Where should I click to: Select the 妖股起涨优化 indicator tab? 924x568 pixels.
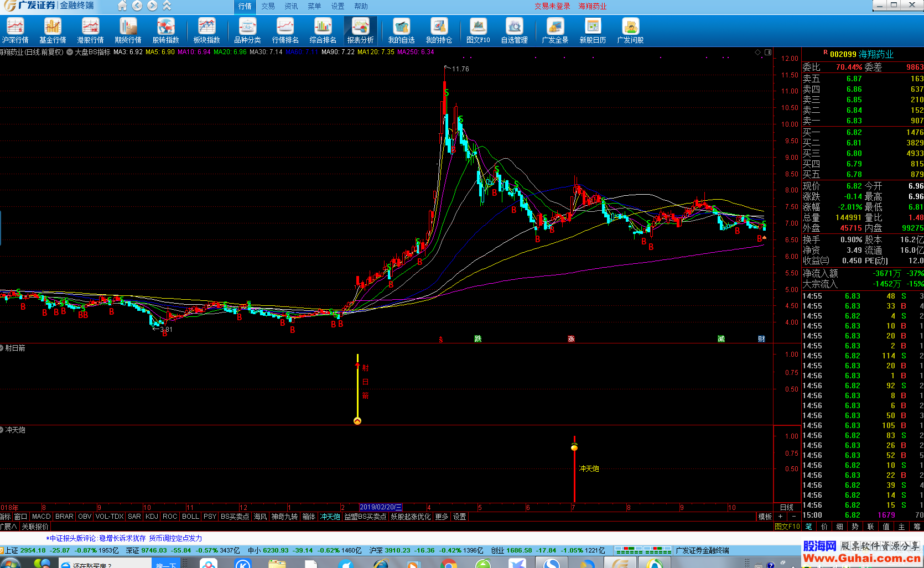click(x=411, y=517)
